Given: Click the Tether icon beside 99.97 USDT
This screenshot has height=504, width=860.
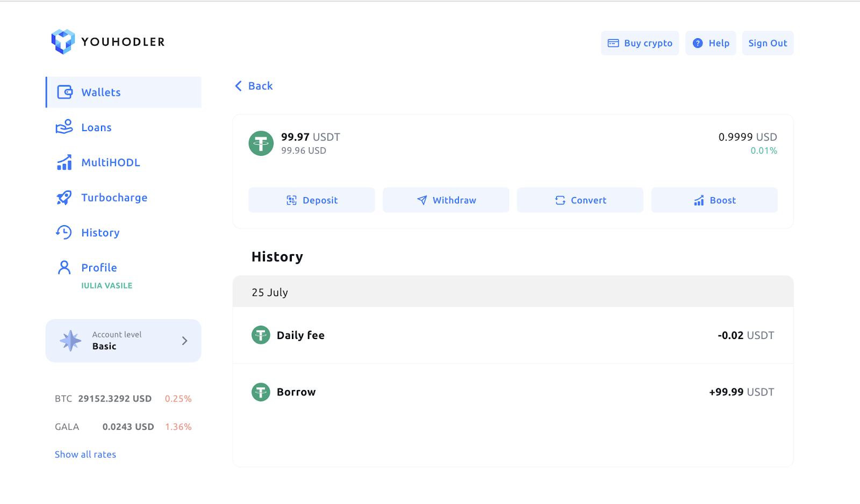Looking at the screenshot, I should pyautogui.click(x=261, y=143).
